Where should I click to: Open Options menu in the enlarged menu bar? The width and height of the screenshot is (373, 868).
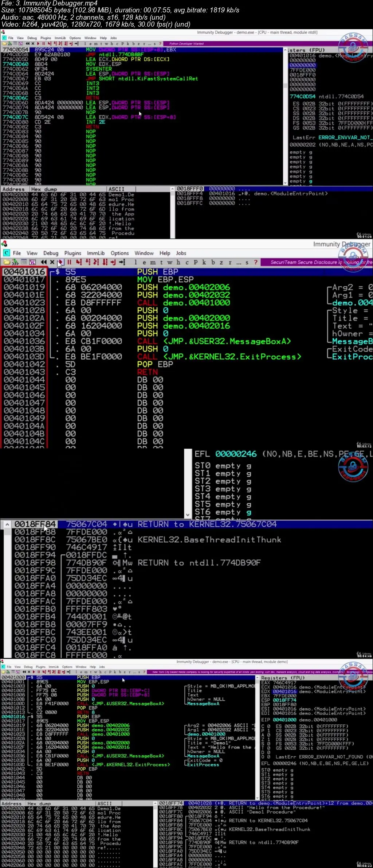[x=120, y=253]
